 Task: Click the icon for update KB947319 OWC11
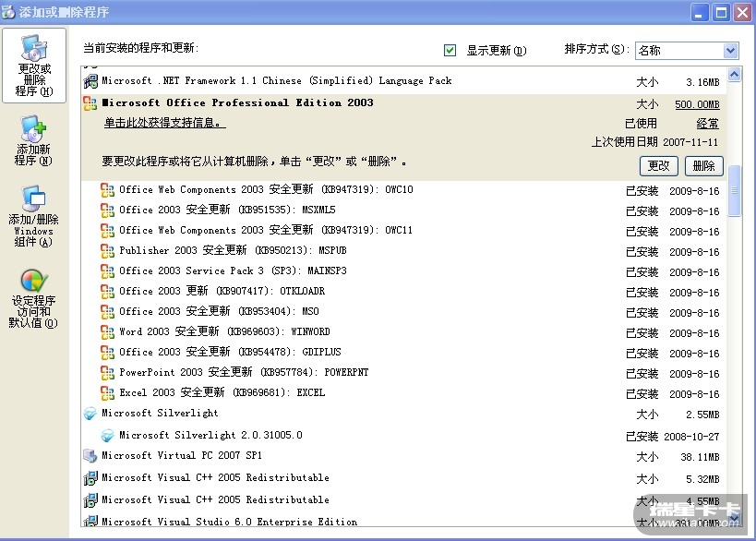pos(107,231)
